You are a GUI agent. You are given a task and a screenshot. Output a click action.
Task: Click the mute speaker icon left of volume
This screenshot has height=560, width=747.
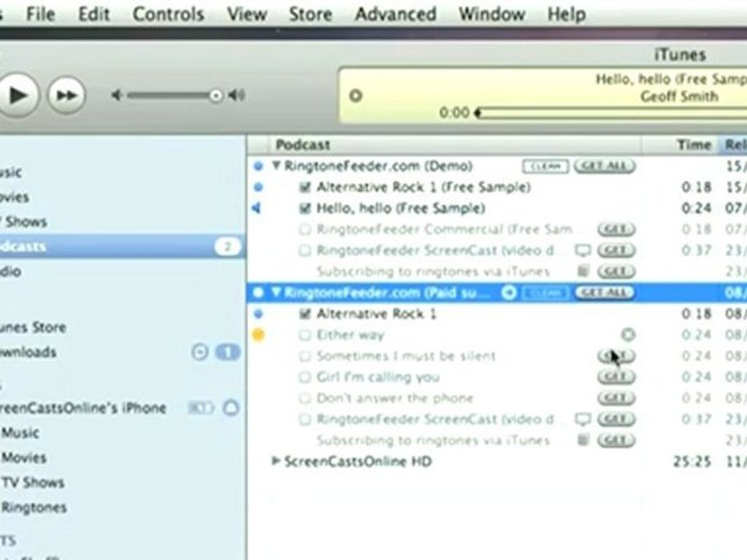[x=116, y=96]
